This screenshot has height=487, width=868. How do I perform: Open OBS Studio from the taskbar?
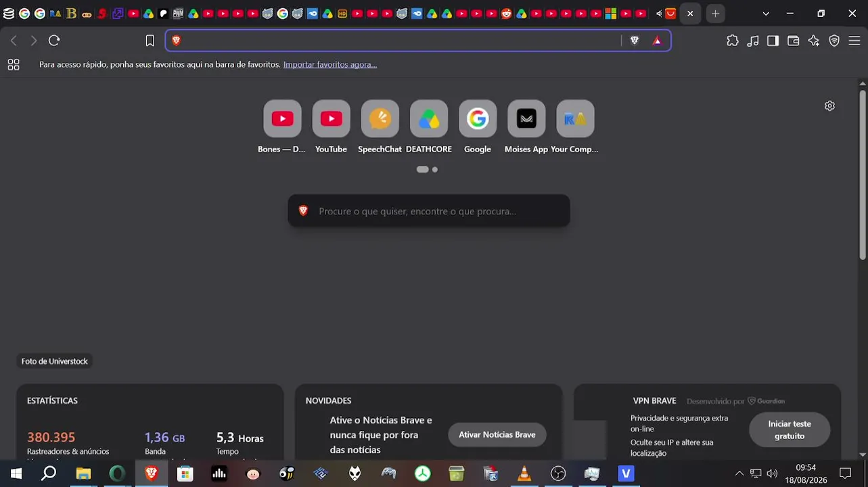pyautogui.click(x=558, y=473)
